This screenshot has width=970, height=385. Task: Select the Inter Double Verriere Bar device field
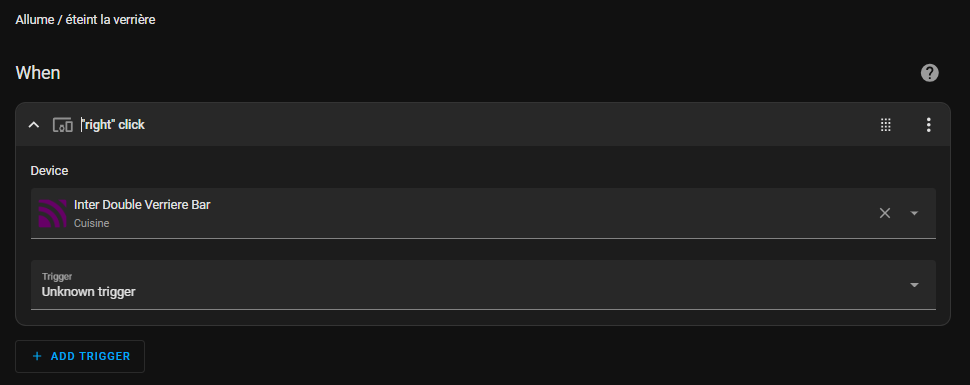click(x=483, y=213)
